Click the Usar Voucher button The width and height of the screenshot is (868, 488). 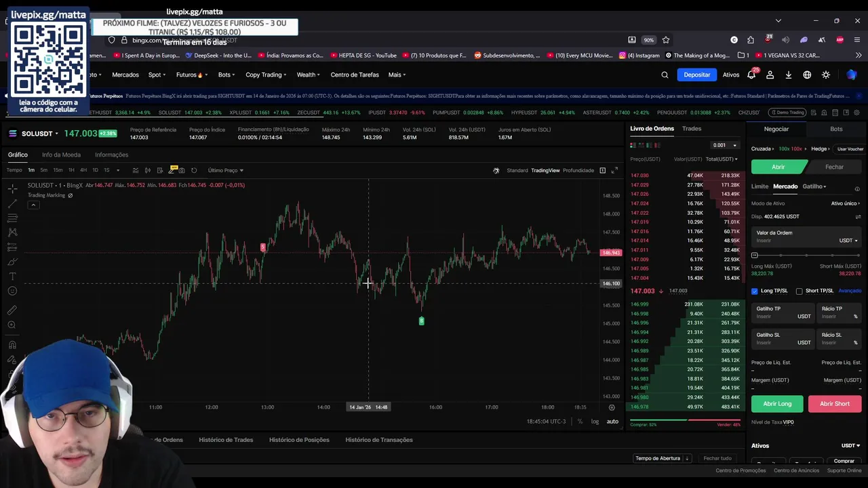[850, 149]
